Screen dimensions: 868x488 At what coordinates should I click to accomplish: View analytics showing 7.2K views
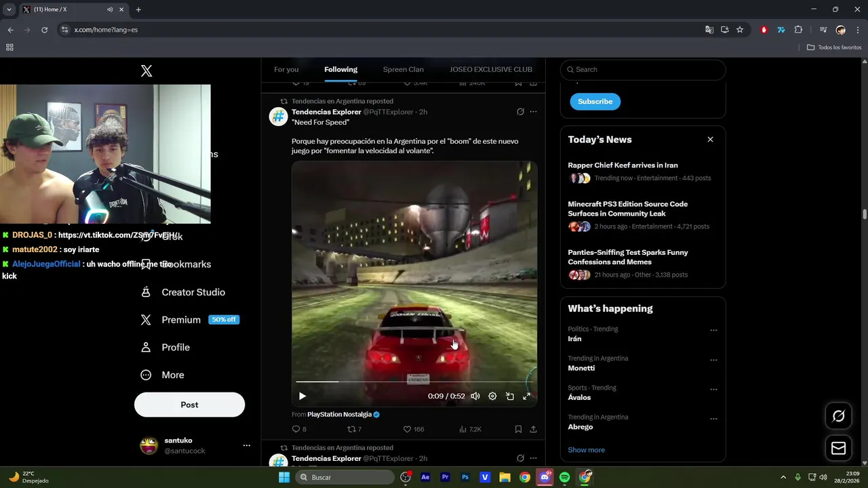click(470, 429)
